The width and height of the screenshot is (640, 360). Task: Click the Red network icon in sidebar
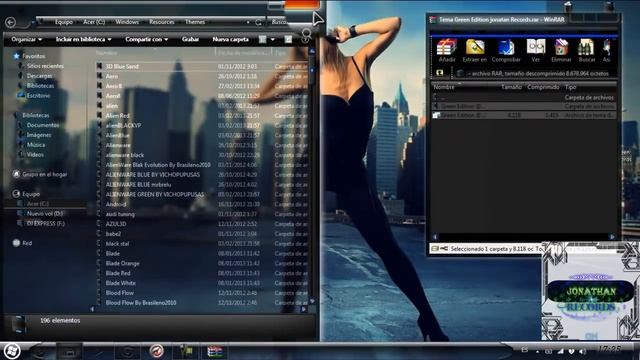pos(16,243)
